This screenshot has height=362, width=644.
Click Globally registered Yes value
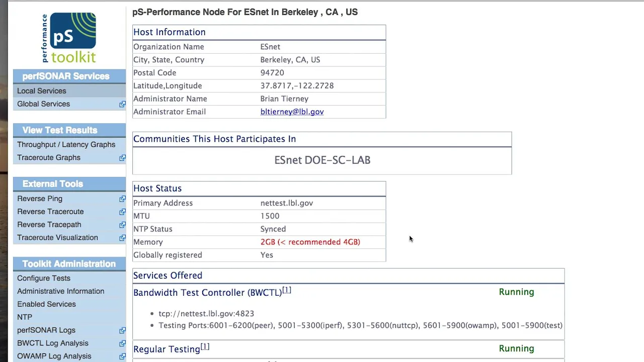coord(267,255)
